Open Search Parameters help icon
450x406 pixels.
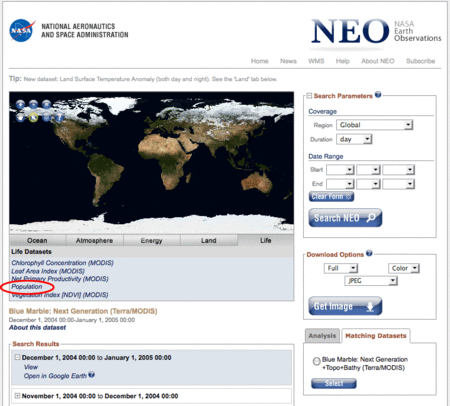[x=378, y=95]
